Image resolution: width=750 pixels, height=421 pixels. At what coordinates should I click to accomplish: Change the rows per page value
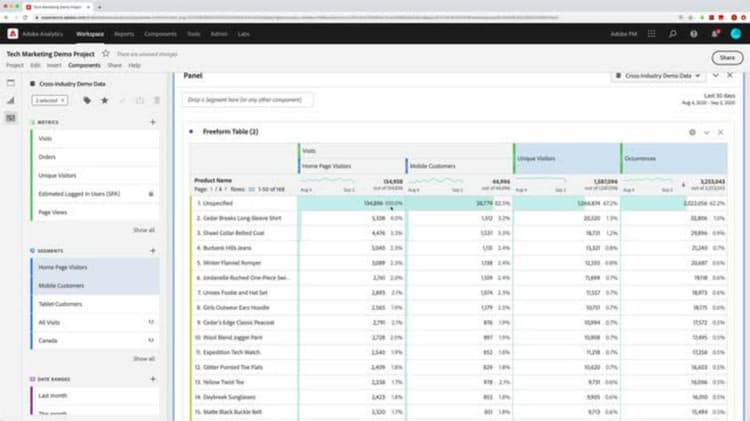(x=252, y=189)
